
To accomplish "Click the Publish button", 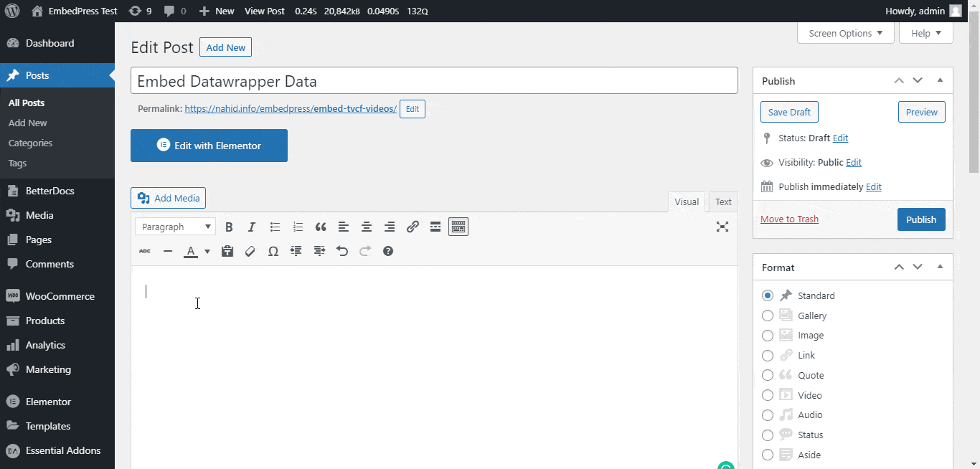I will [921, 219].
